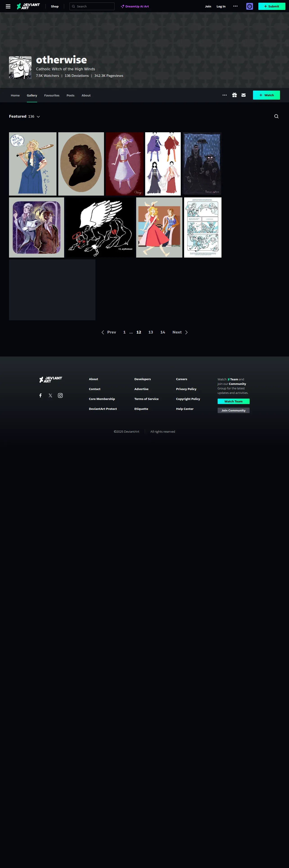289x868 pixels.
Task: Focus the Search input field
Action: (x=92, y=6)
